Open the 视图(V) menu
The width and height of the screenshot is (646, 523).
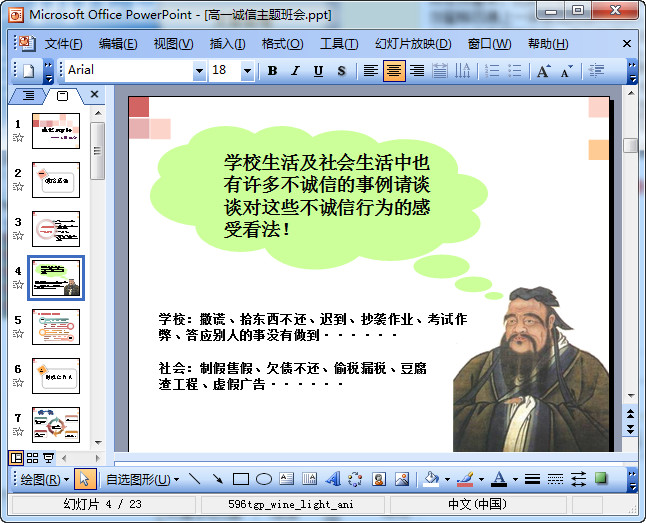tap(173, 44)
